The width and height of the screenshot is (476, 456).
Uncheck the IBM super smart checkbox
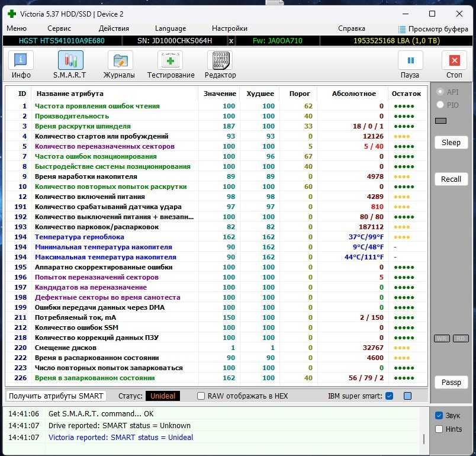389,396
